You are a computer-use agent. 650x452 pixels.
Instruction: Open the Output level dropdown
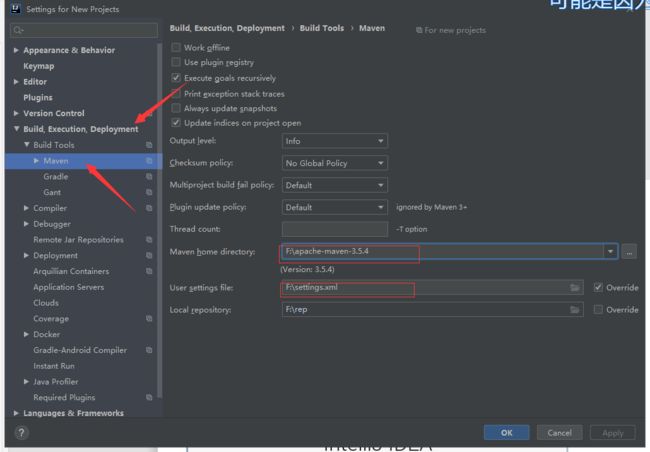335,141
